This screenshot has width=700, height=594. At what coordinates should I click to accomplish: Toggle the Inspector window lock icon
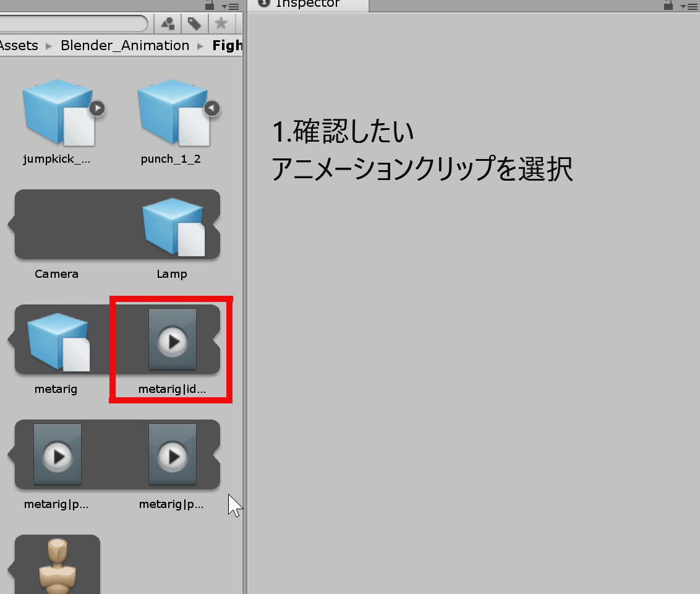(x=670, y=6)
